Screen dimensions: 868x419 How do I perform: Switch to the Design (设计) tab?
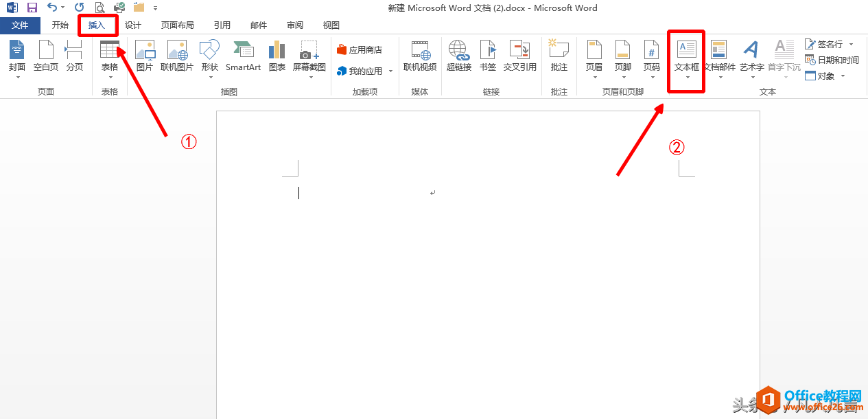click(x=133, y=25)
